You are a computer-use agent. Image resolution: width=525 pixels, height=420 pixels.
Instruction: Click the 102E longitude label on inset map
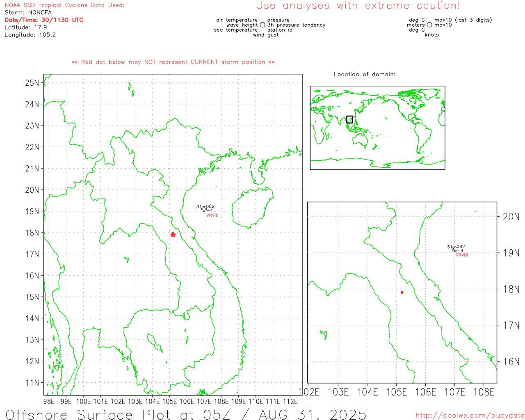pyautogui.click(x=310, y=392)
